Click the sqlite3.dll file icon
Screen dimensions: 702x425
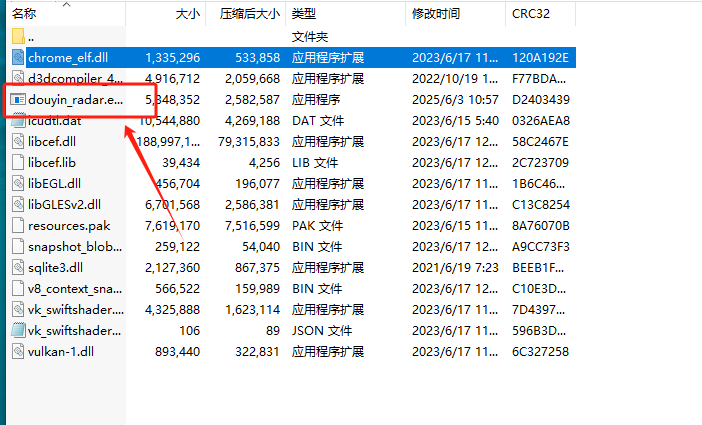[18, 268]
